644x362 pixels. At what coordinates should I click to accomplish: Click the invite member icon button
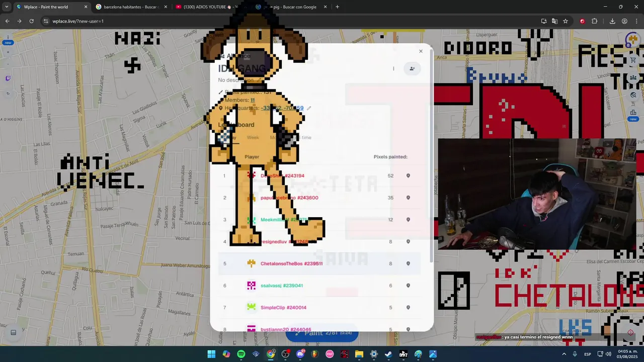click(x=412, y=68)
